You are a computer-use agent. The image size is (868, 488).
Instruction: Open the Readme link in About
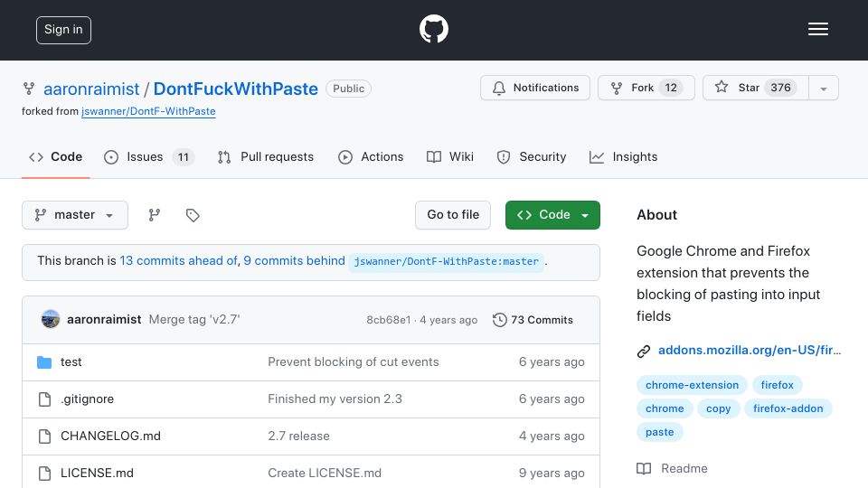[x=684, y=469]
